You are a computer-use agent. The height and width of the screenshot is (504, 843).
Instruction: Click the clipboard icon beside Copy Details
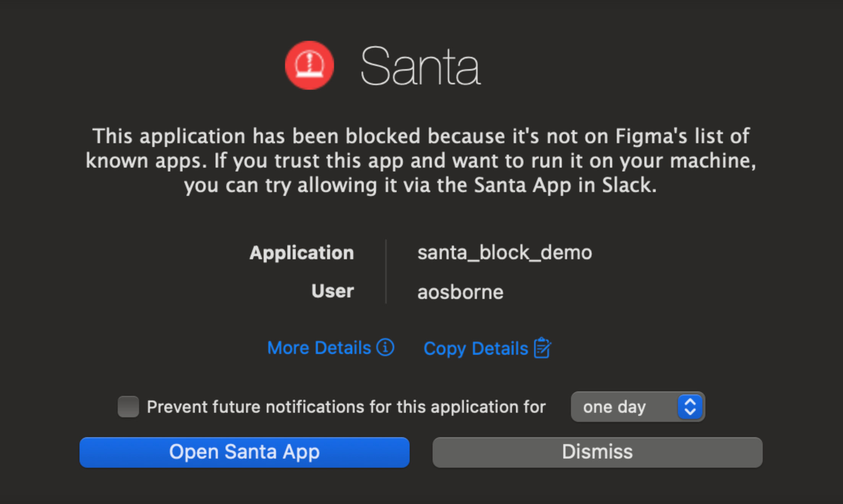pos(543,348)
